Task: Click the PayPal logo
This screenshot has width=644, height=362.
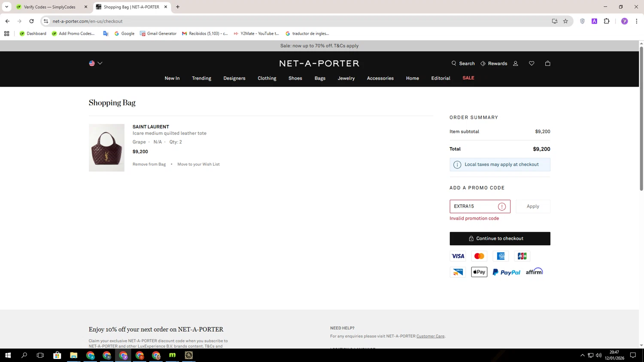Action: coord(506,272)
